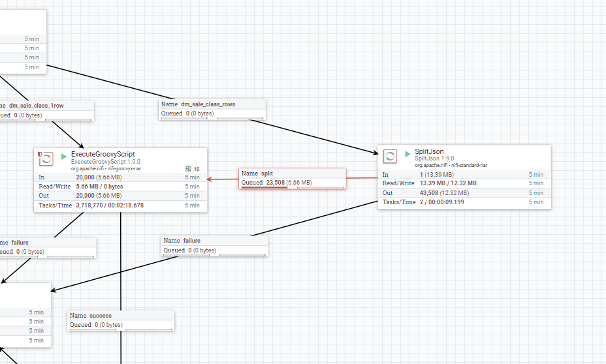The height and width of the screenshot is (364, 606).
Task: Click SplitJson Out 43,508 (12.32 MB)
Action: (444, 192)
